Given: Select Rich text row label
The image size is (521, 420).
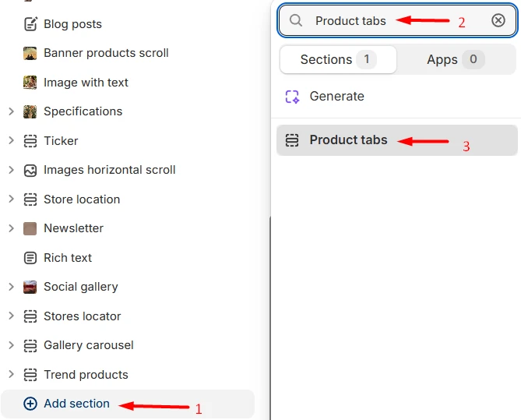Looking at the screenshot, I should click(x=68, y=258).
